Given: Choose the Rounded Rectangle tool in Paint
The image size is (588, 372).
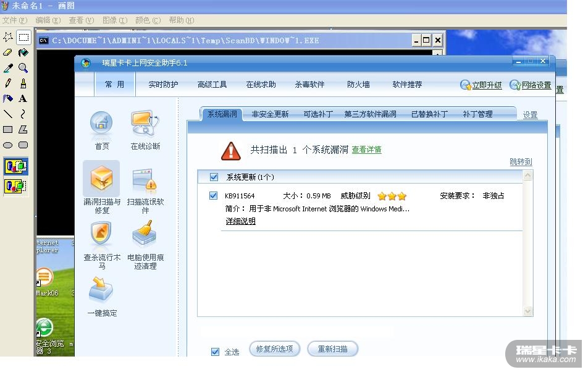Looking at the screenshot, I should pyautogui.click(x=23, y=145).
